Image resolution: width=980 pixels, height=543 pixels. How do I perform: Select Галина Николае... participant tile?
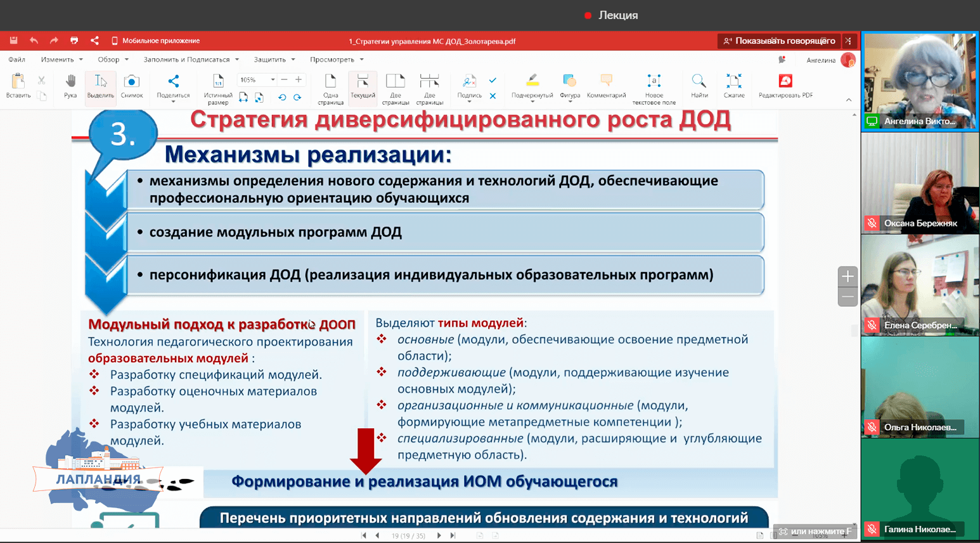(920, 489)
